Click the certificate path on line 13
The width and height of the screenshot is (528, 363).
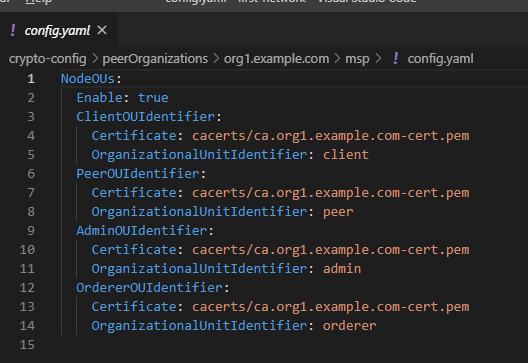331,306
